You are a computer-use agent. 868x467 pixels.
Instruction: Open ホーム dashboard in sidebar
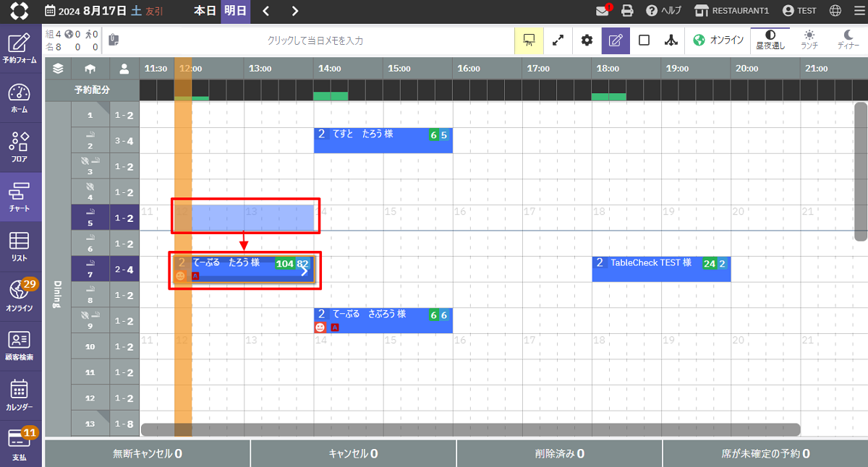tap(20, 98)
